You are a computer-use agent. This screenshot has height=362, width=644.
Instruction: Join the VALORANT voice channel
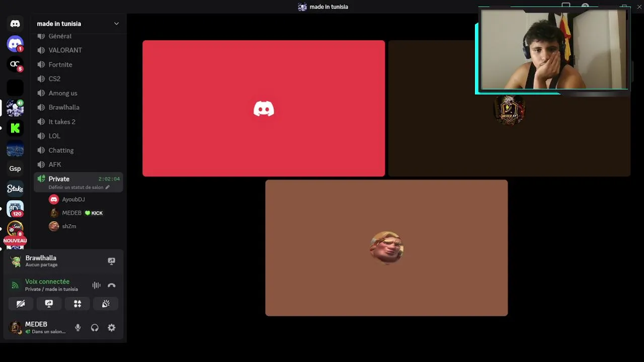click(78, 50)
